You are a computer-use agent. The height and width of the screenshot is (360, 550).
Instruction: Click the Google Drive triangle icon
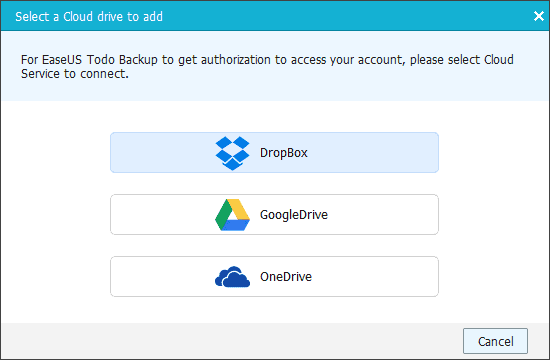coord(232,215)
